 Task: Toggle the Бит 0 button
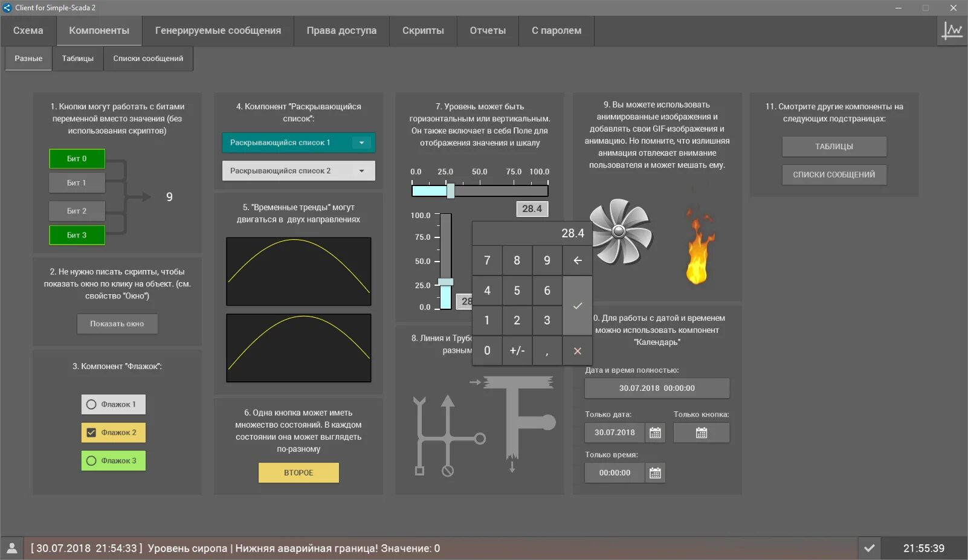(77, 159)
